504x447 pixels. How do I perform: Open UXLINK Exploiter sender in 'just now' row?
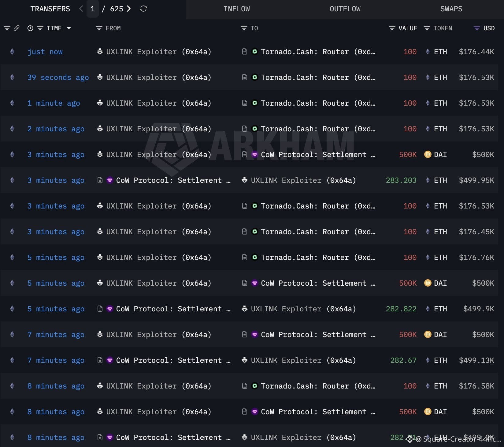coord(159,52)
